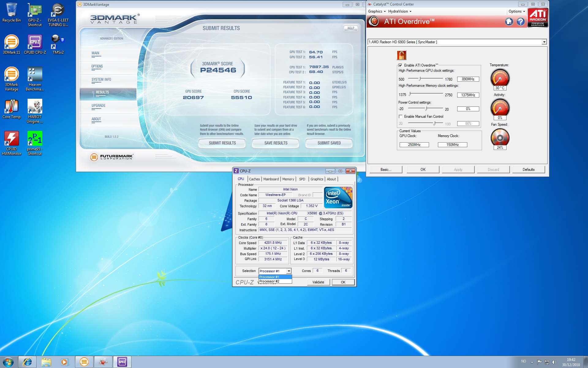The width and height of the screenshot is (588, 368).
Task: Select Processor #1 in CPU-Z list
Action: point(275,277)
